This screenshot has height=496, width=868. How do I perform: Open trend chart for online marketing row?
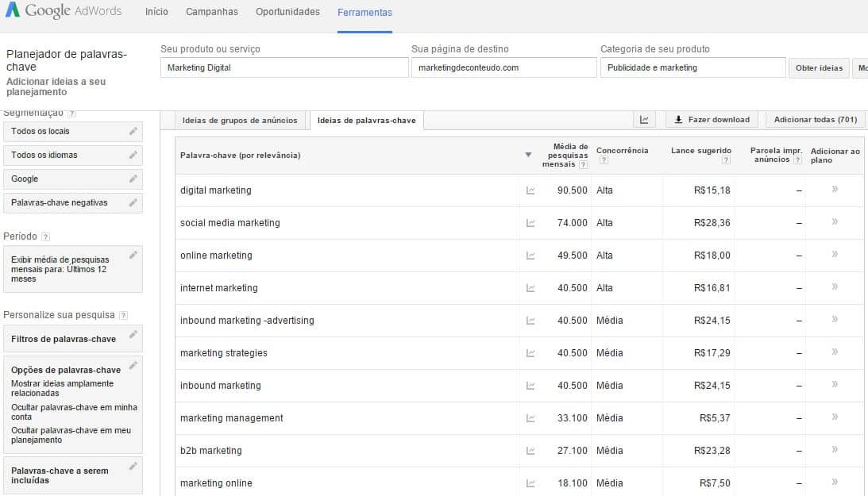530,256
